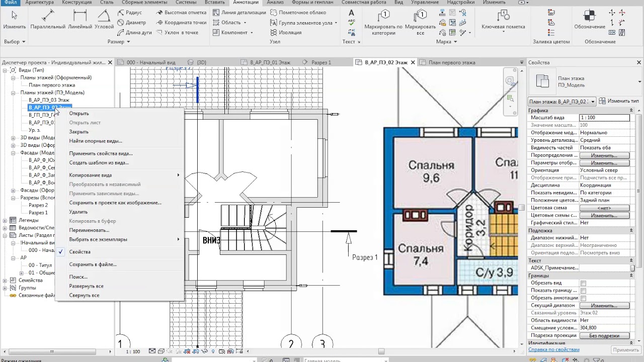Image resolution: width=644 pixels, height=362 pixels.
Task: Click Изменить button for Секущий диапазон
Action: tap(604, 306)
